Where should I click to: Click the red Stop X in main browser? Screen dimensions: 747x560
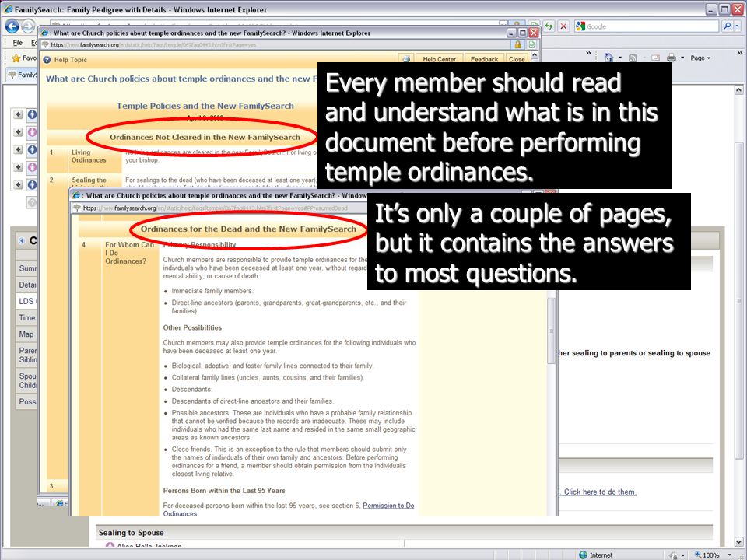563,26
